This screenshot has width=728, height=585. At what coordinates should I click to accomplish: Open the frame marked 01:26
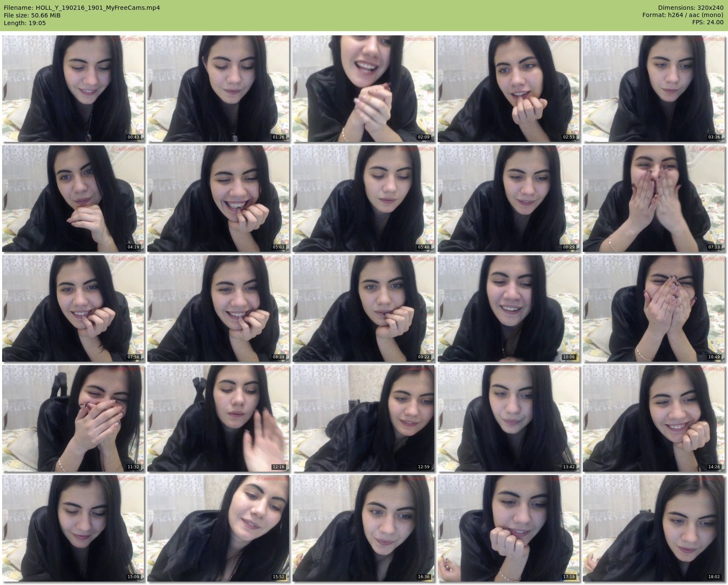click(x=218, y=89)
